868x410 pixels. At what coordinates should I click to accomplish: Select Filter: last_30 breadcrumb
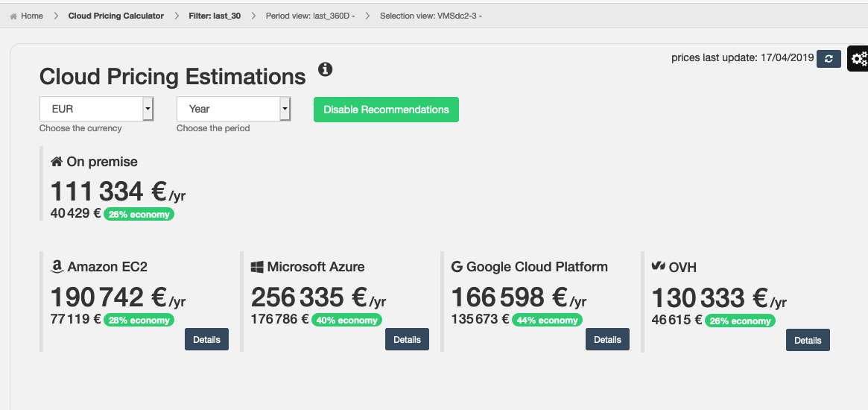pos(215,16)
